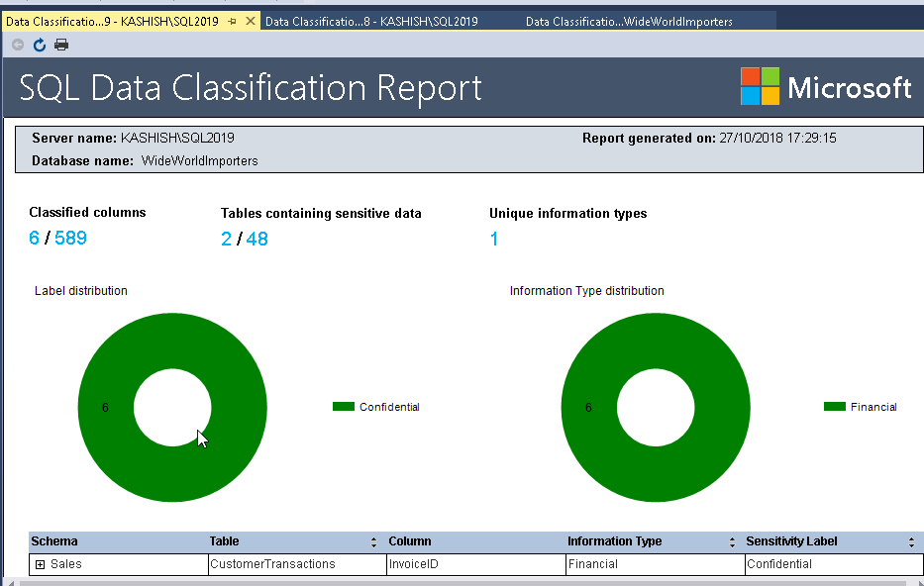Viewport: 924px width, 586px height.
Task: Select the CustomerTransactions table cell
Action: click(273, 564)
